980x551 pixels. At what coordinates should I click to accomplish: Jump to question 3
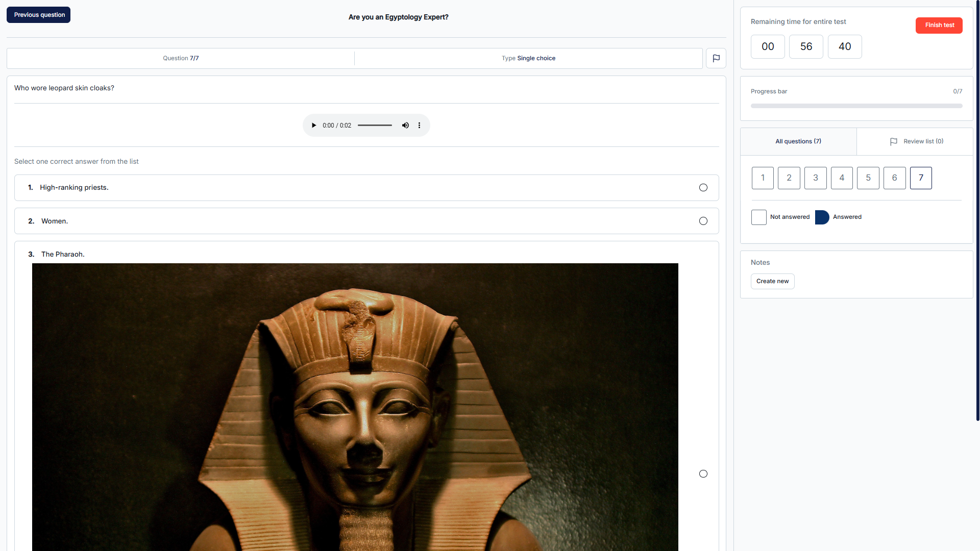815,178
